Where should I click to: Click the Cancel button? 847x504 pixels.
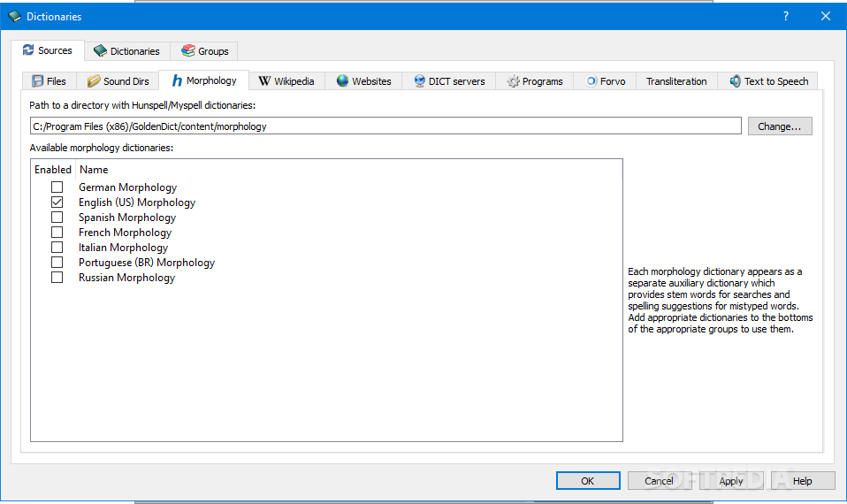pyautogui.click(x=659, y=481)
